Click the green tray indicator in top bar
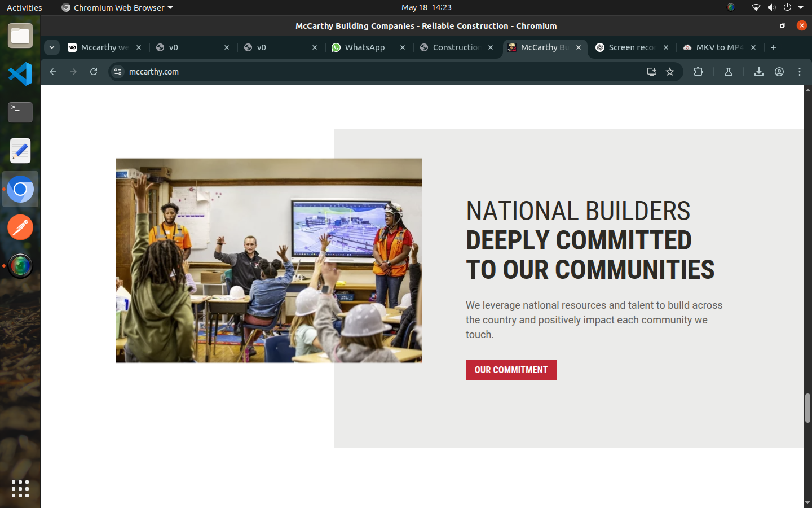This screenshot has height=508, width=812. coord(731,7)
